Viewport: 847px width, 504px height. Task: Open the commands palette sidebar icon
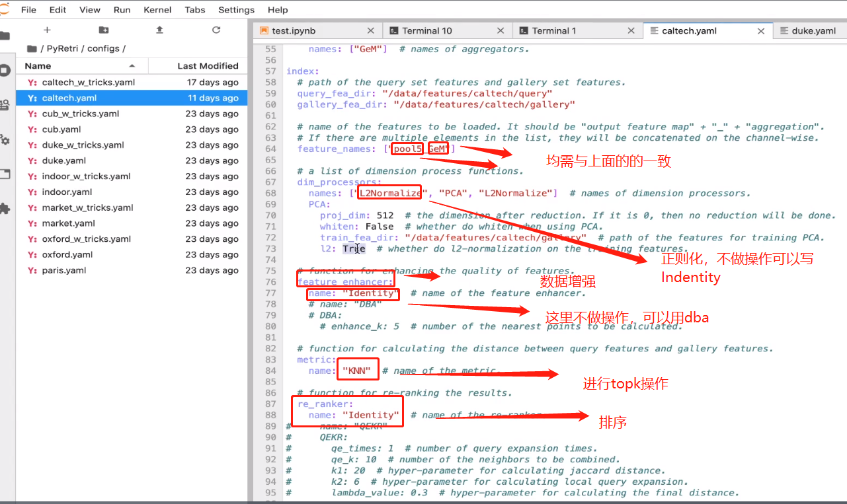(x=5, y=104)
